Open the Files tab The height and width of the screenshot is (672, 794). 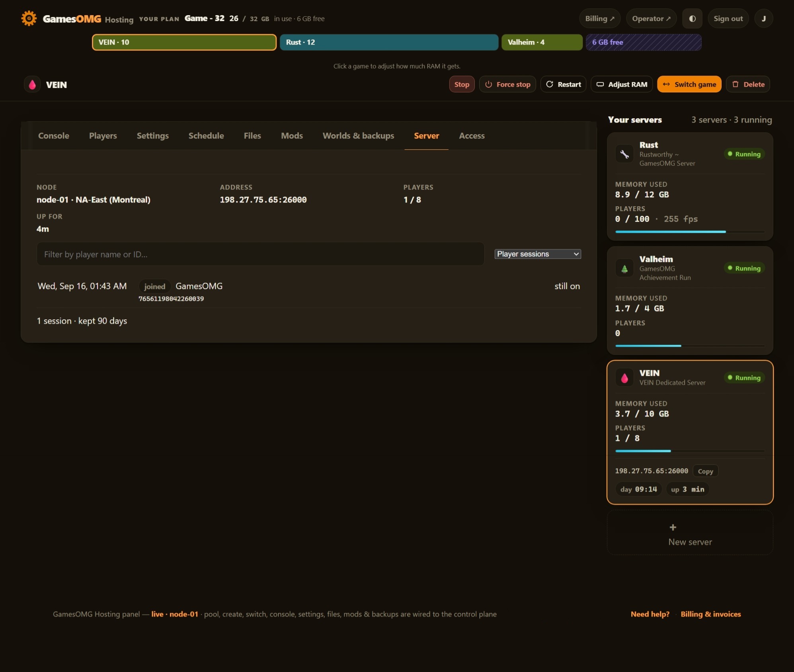coord(252,136)
